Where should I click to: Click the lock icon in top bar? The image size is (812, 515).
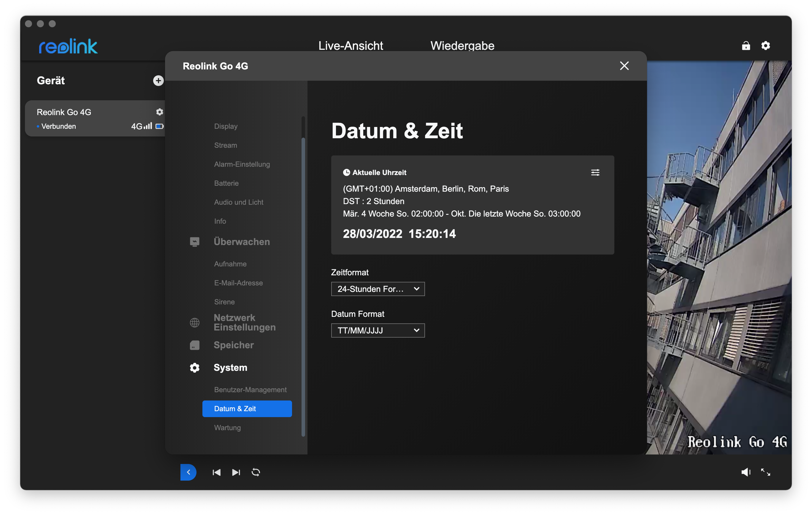coord(746,45)
